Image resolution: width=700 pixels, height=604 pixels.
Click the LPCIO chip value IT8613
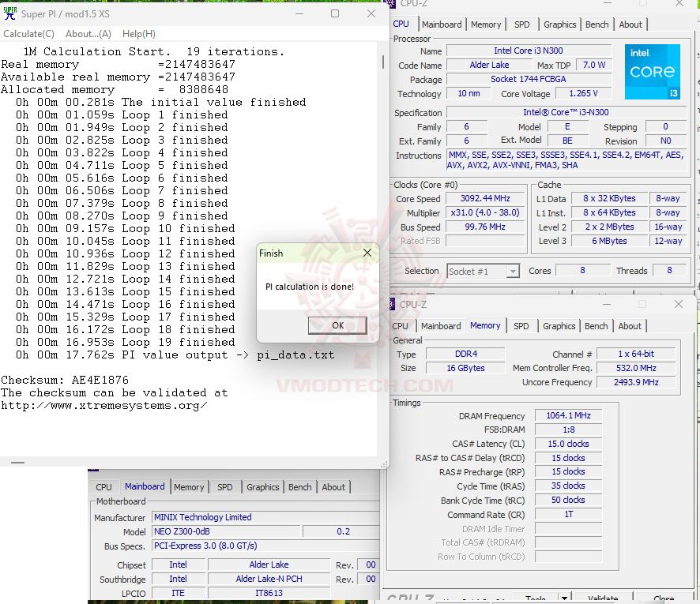point(269,593)
